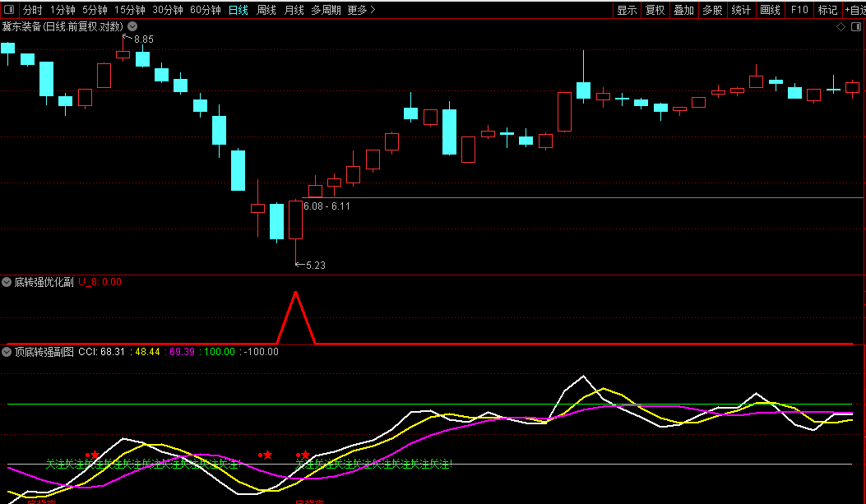Click the U_8: 0.00 indicator value
The width and height of the screenshot is (866, 504).
pos(100,282)
